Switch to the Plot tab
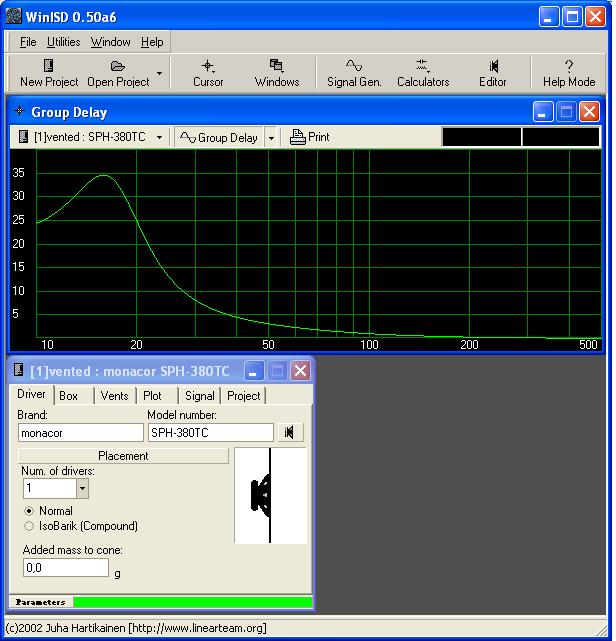Image resolution: width=616 pixels, height=641 pixels. (x=152, y=396)
